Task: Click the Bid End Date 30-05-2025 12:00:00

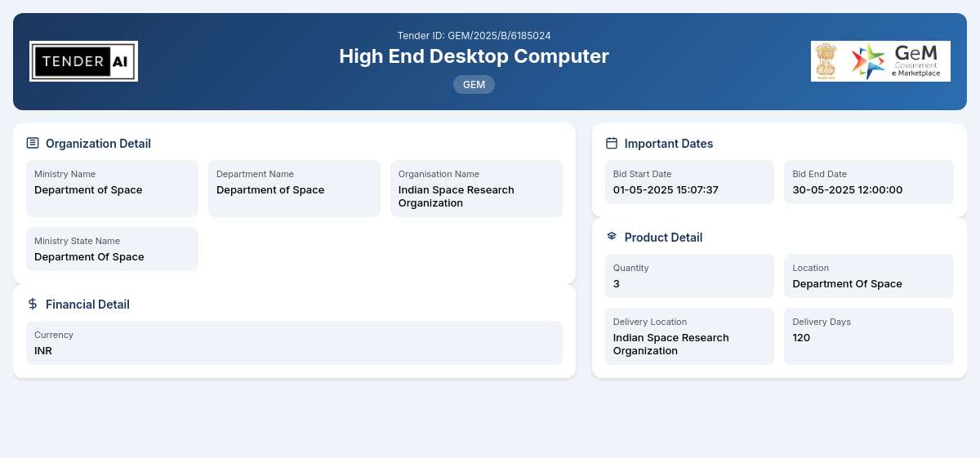Action: (x=869, y=182)
